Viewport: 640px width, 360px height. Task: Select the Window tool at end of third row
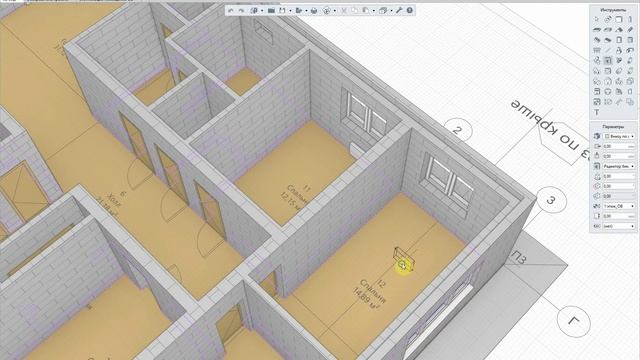(x=630, y=40)
